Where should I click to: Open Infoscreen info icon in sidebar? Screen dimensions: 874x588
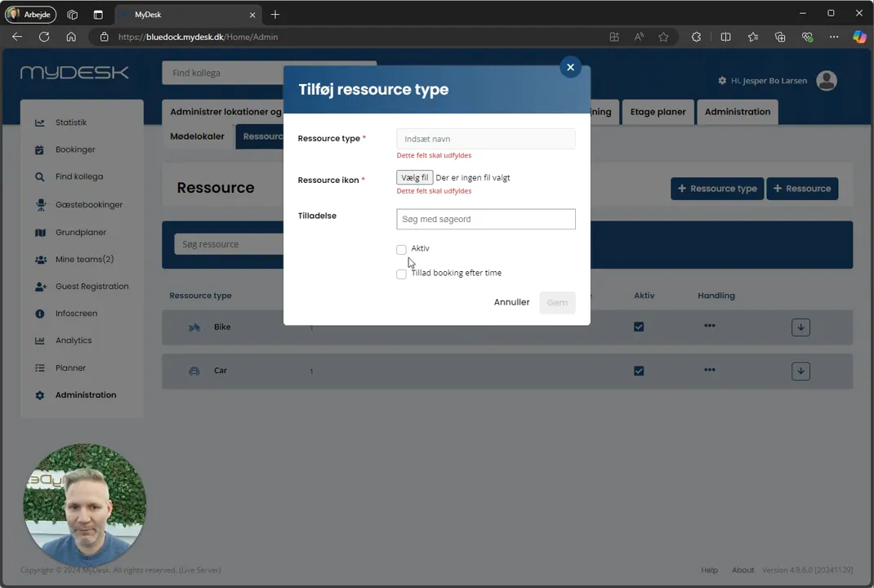[x=39, y=314]
